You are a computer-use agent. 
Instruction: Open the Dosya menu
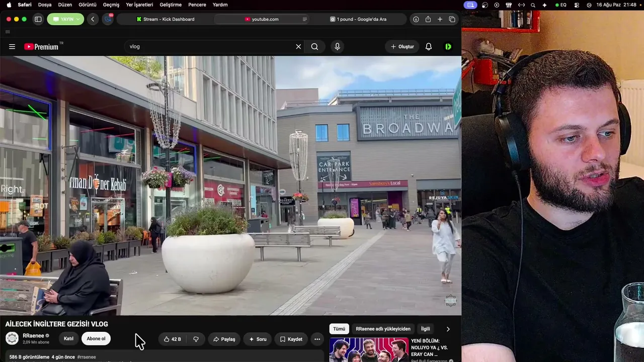click(45, 5)
